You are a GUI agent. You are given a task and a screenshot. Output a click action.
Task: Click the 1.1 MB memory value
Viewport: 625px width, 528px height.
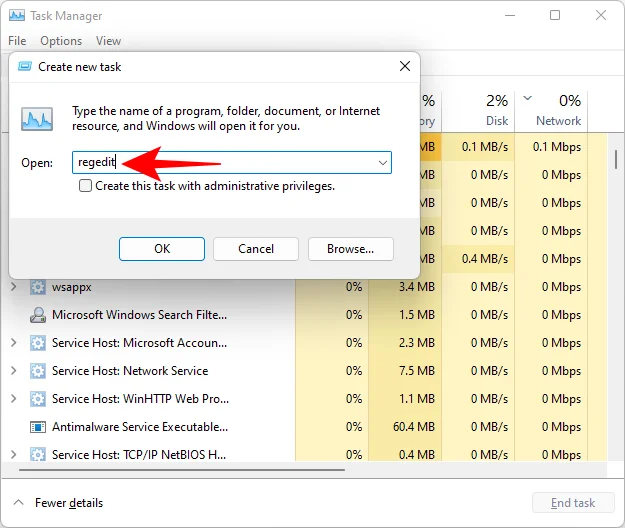[417, 399]
